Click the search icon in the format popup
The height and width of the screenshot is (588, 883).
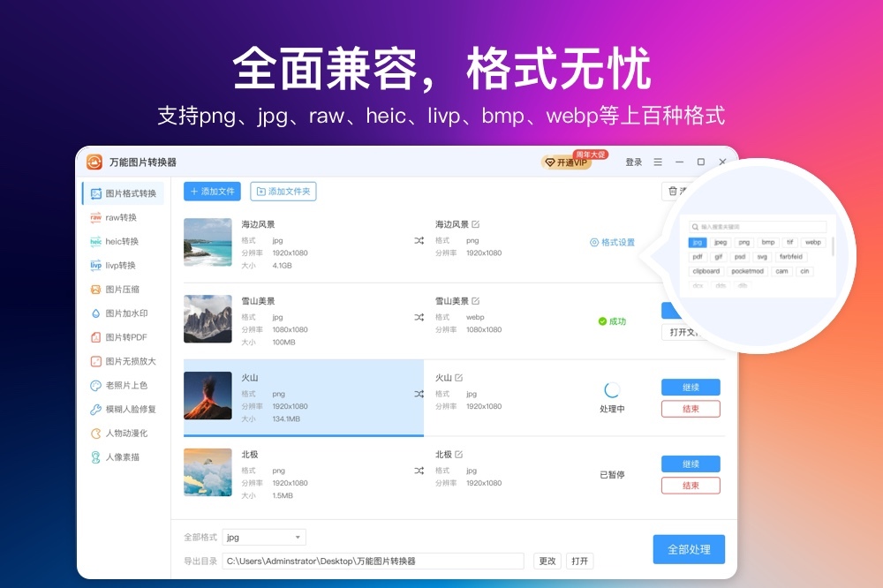[x=696, y=227]
